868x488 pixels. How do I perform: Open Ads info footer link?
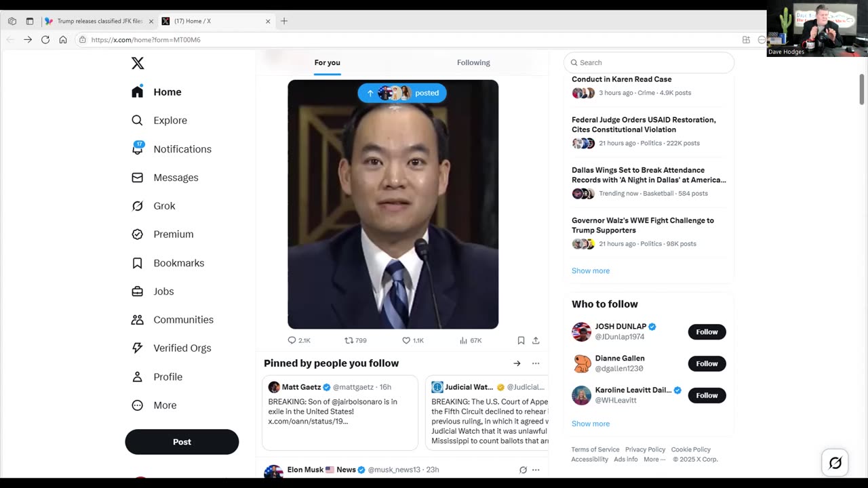pos(626,459)
